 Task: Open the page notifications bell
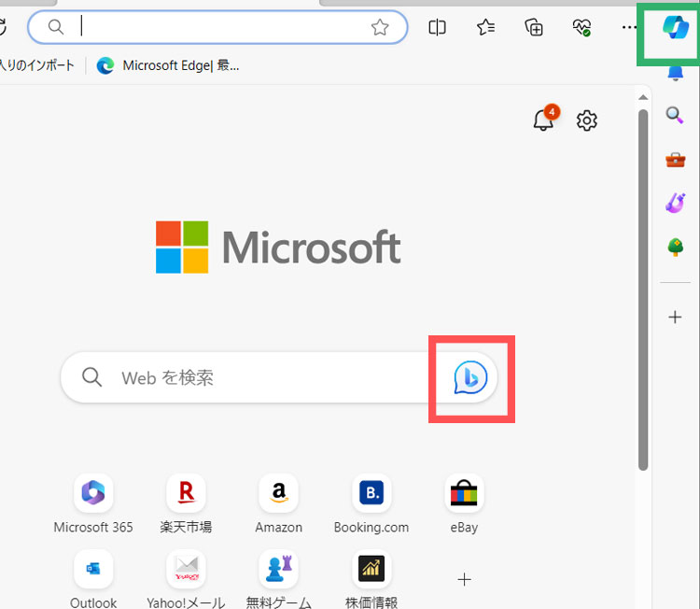(x=546, y=118)
